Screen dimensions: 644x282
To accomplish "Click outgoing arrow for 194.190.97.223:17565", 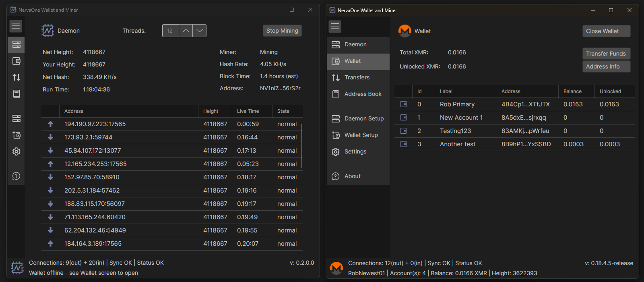I will [50, 124].
